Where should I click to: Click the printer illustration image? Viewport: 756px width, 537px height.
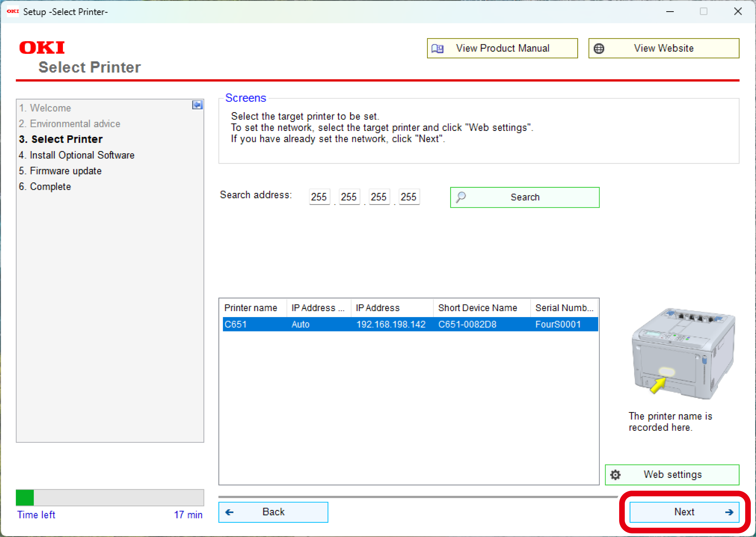tap(683, 353)
